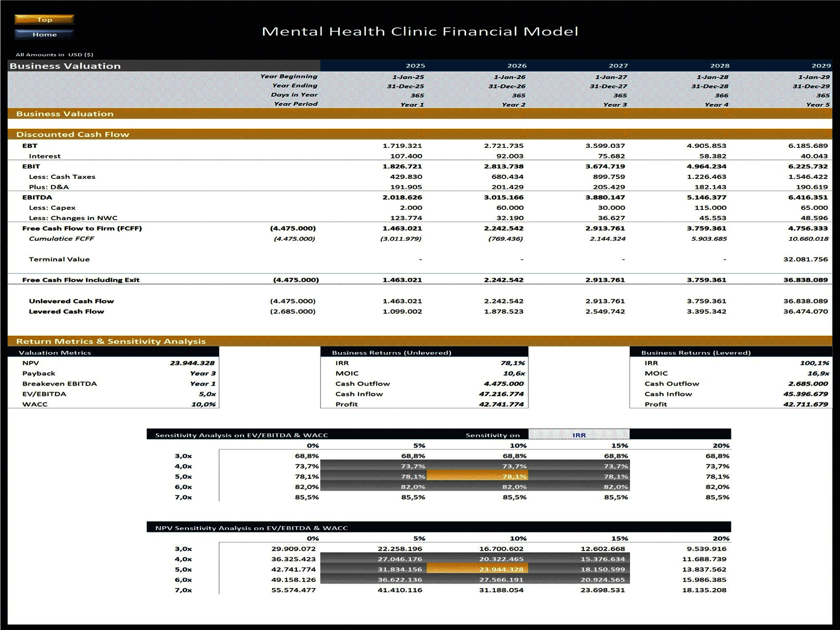
Task: Select the NPV sensitivity cell 20.924.565
Action: pyautogui.click(x=602, y=580)
